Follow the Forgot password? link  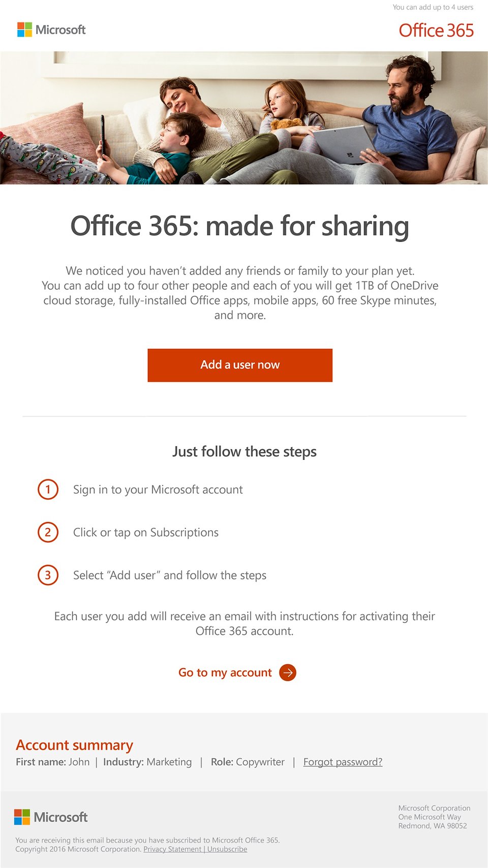(343, 762)
